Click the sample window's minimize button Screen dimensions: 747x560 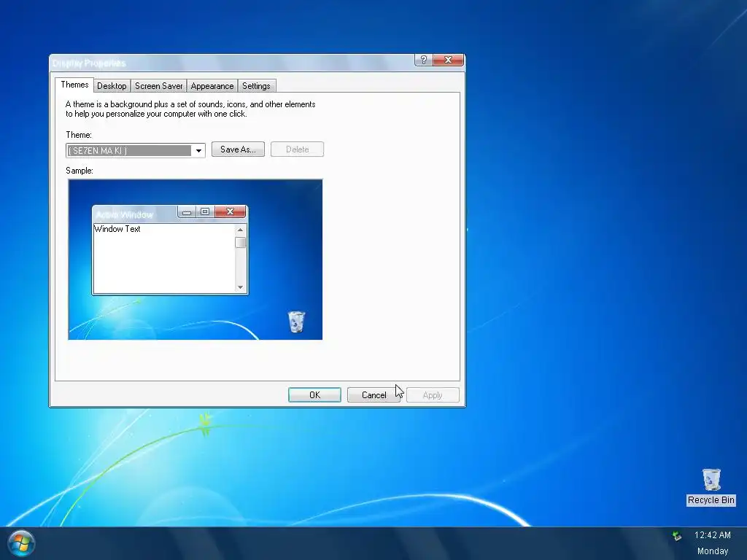tap(187, 211)
